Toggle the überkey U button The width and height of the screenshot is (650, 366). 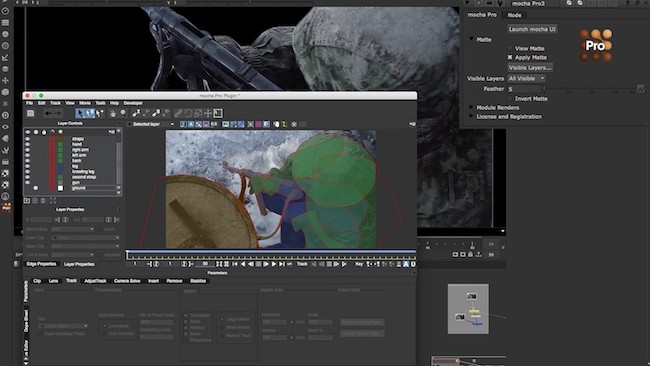[413, 264]
